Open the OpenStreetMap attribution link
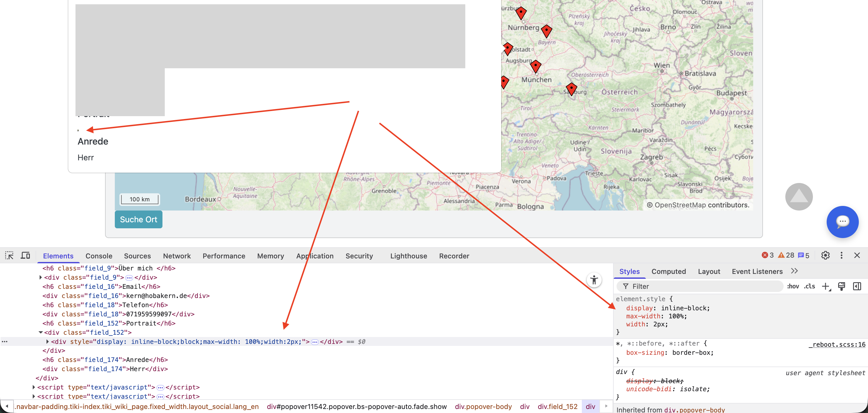 pyautogui.click(x=680, y=205)
